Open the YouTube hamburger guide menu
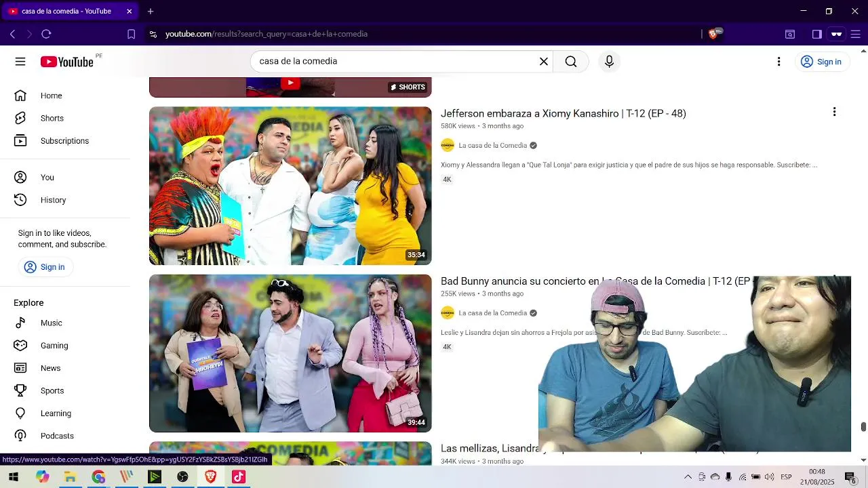The height and width of the screenshot is (488, 868). (x=20, y=62)
